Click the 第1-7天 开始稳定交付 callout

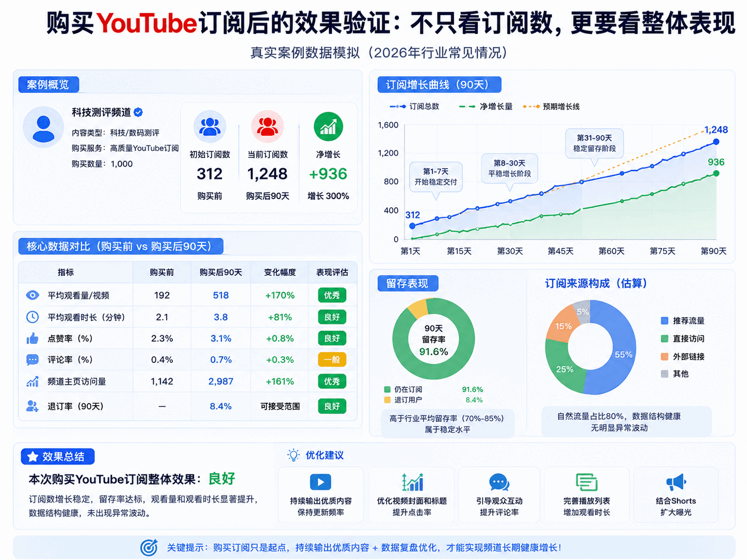436,177
